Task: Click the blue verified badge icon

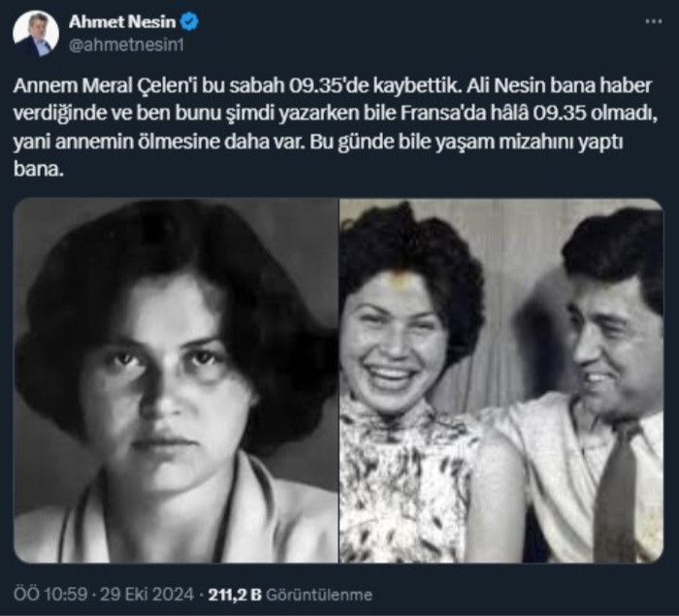Action: click(x=189, y=21)
